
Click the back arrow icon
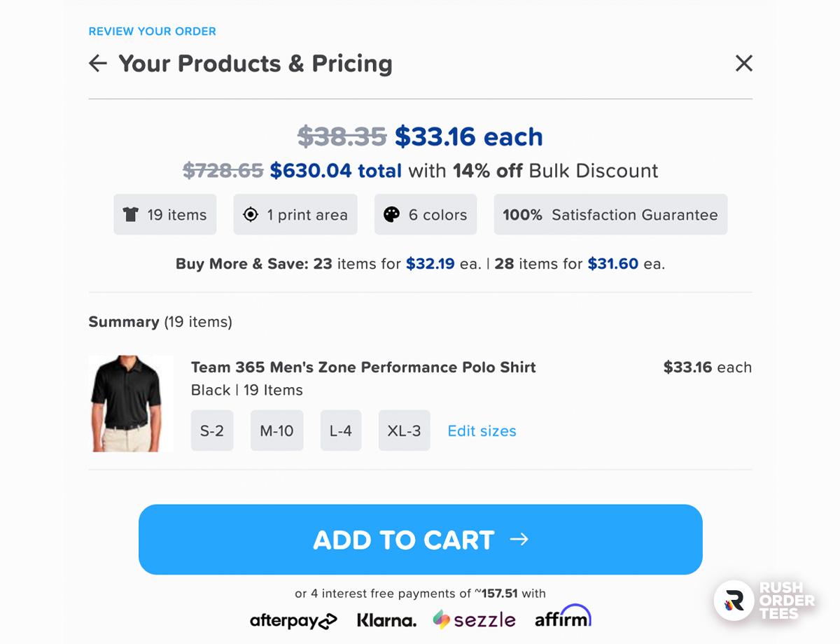[98, 64]
